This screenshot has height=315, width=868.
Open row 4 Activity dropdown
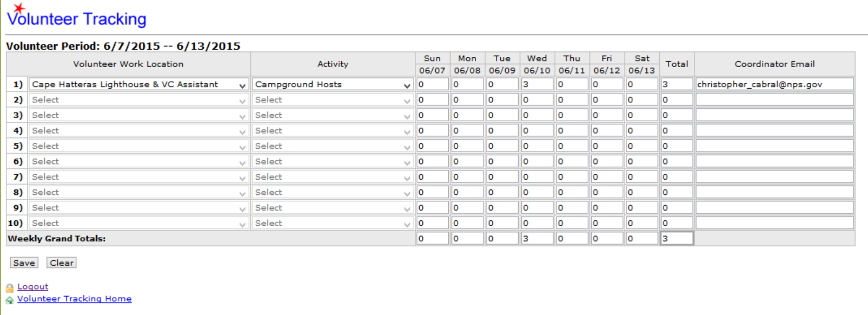coord(333,130)
